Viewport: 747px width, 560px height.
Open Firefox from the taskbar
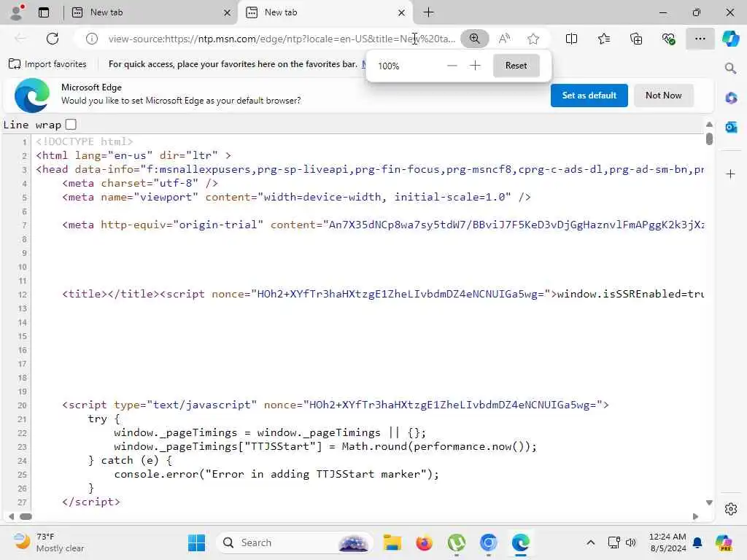[x=424, y=542]
